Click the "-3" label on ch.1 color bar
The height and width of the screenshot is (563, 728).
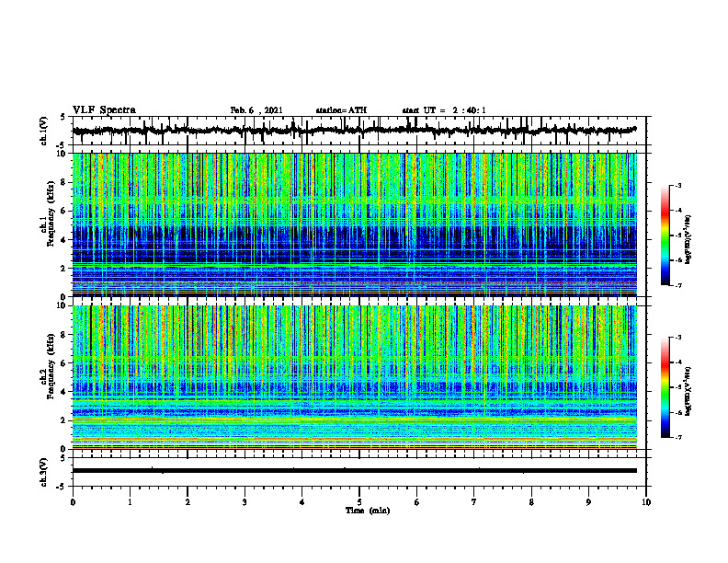(677, 185)
